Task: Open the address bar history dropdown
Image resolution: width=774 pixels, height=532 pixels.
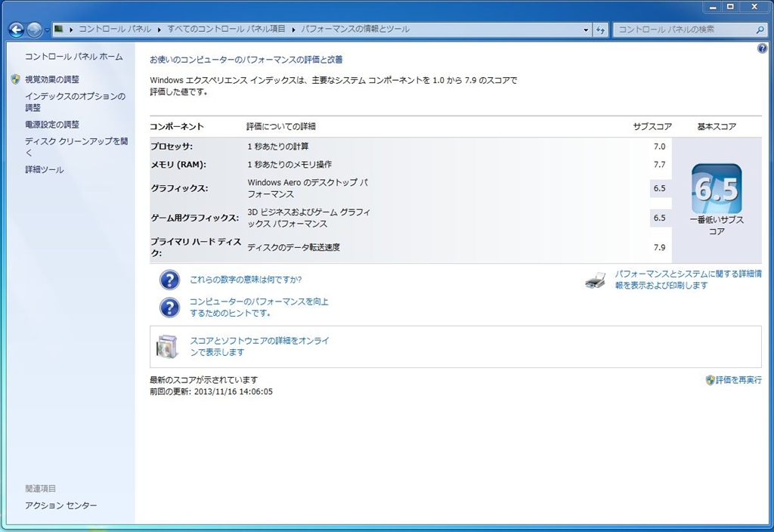Action: click(x=586, y=29)
